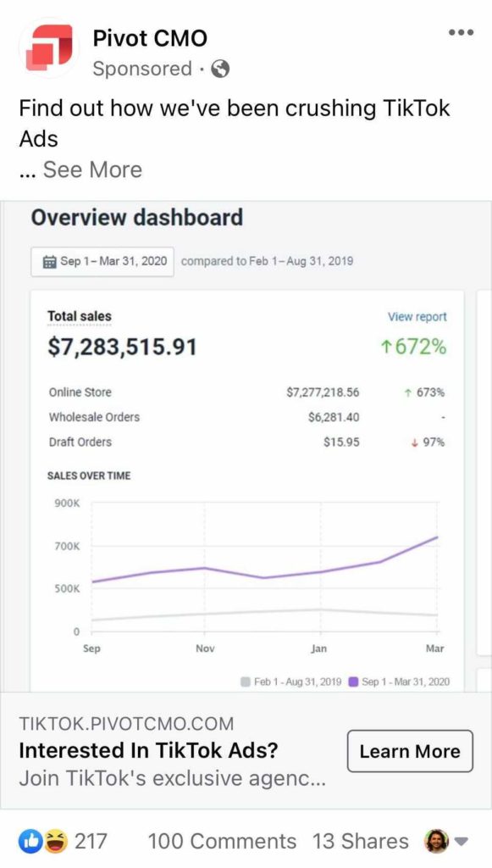The width and height of the screenshot is (492, 868).
Task: Click the $7,283,515.91 total sales value
Action: pyautogui.click(x=122, y=347)
